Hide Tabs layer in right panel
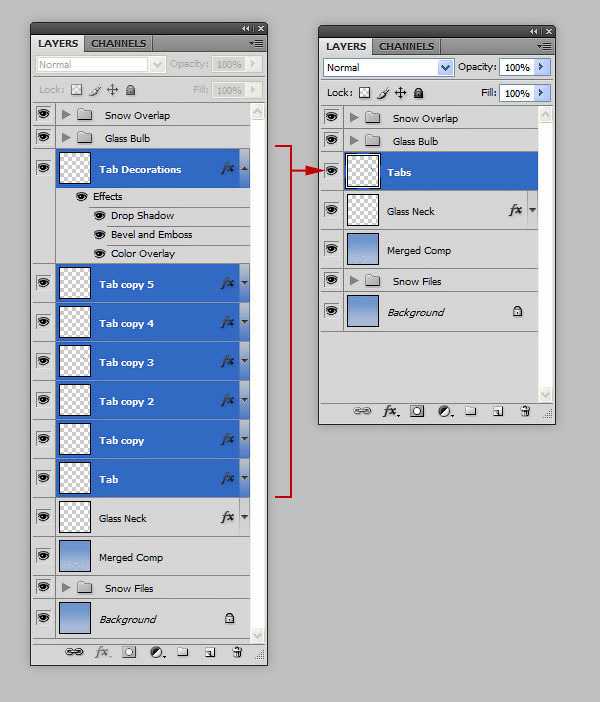 [x=331, y=170]
